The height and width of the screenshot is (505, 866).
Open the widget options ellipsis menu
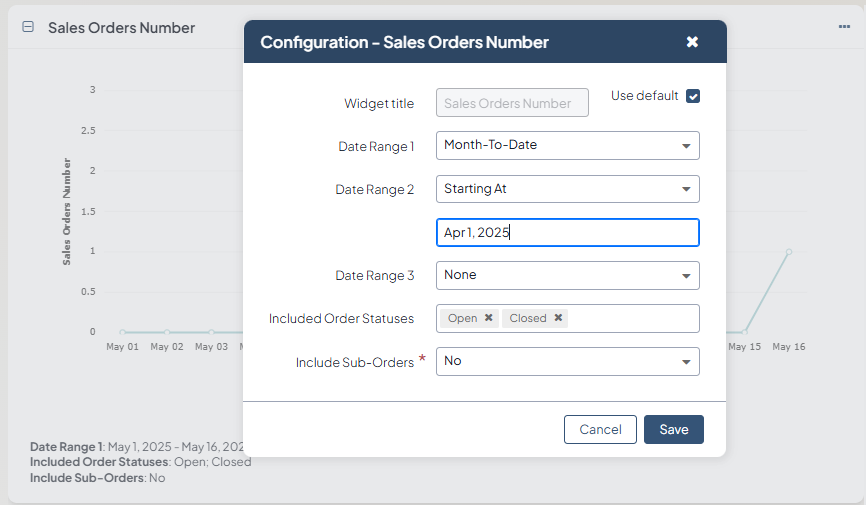(844, 27)
